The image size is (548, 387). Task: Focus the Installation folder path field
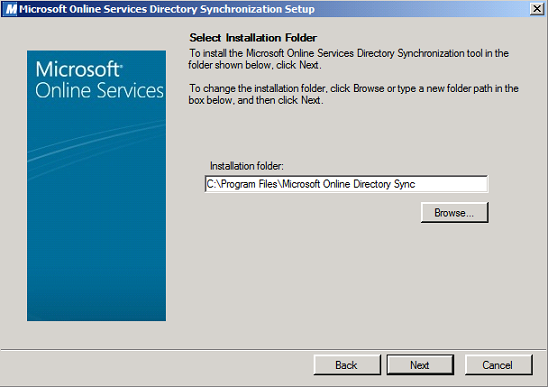point(346,184)
